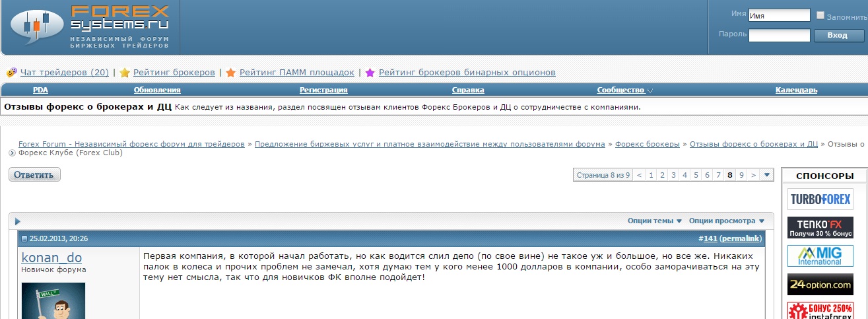Go to page 2 of thread

662,175
